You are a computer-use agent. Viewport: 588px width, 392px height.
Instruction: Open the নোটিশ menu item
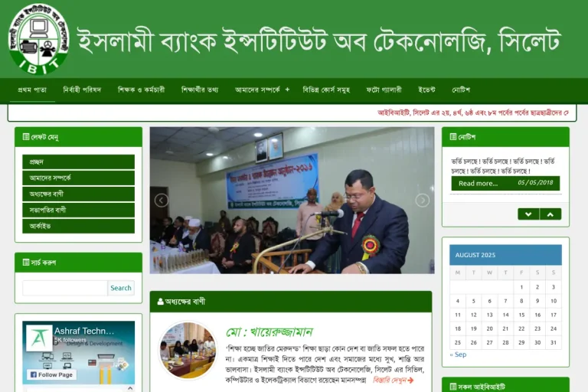coord(461,90)
